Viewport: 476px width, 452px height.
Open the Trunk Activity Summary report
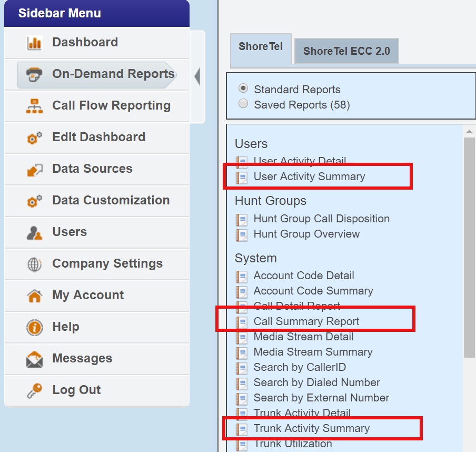coord(311,428)
